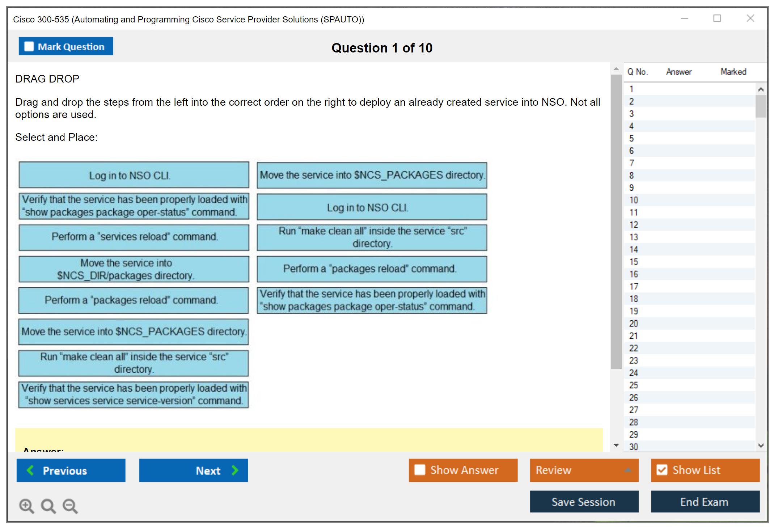Screen dimensions: 778x532
Task: Click the zoom in magnifier icon
Action: (26, 506)
